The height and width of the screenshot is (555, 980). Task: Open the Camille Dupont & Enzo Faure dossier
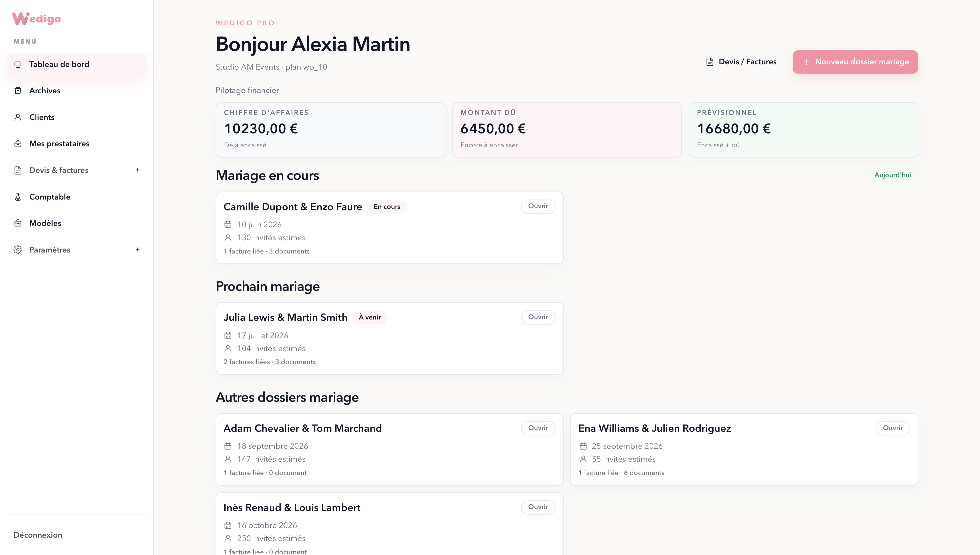point(538,207)
